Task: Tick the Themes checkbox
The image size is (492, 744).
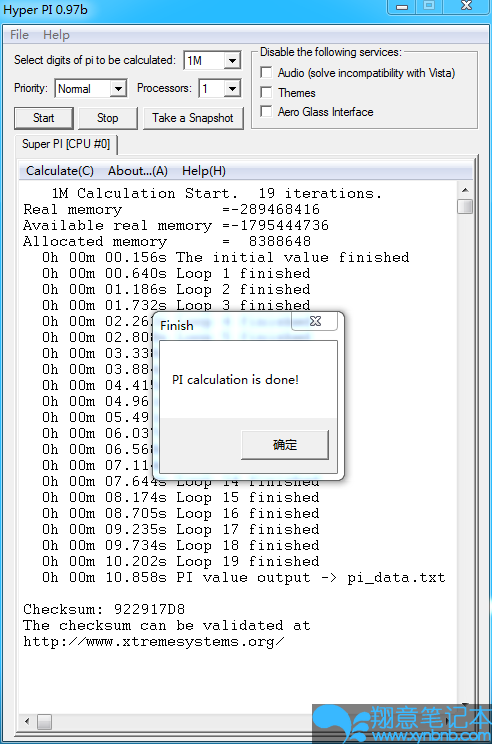Action: [x=267, y=92]
